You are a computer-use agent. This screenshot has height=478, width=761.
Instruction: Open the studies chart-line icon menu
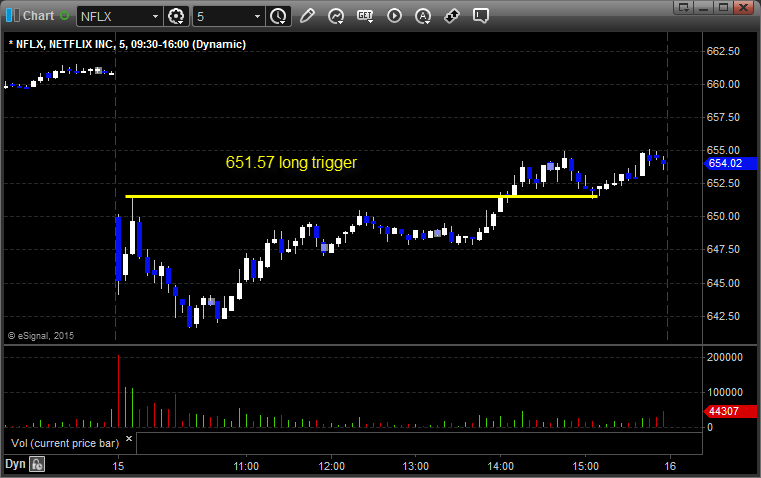pos(336,16)
